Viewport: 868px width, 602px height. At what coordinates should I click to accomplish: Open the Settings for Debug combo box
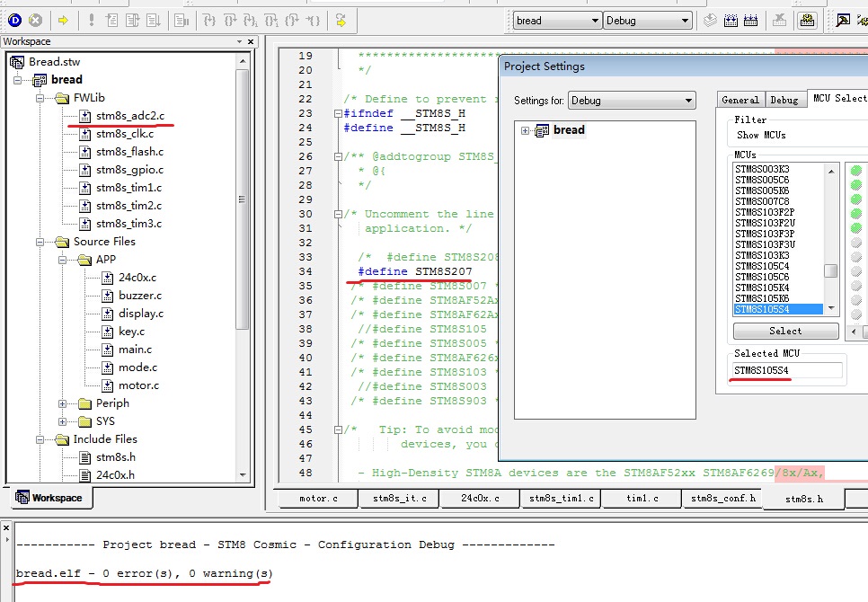tap(632, 100)
